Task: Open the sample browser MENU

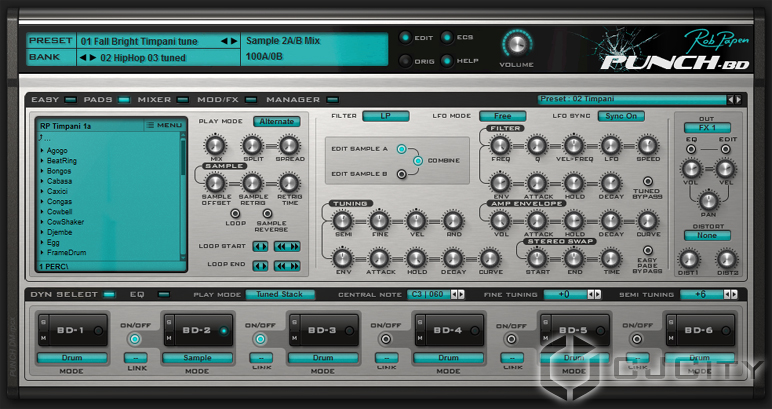Action: [x=165, y=126]
